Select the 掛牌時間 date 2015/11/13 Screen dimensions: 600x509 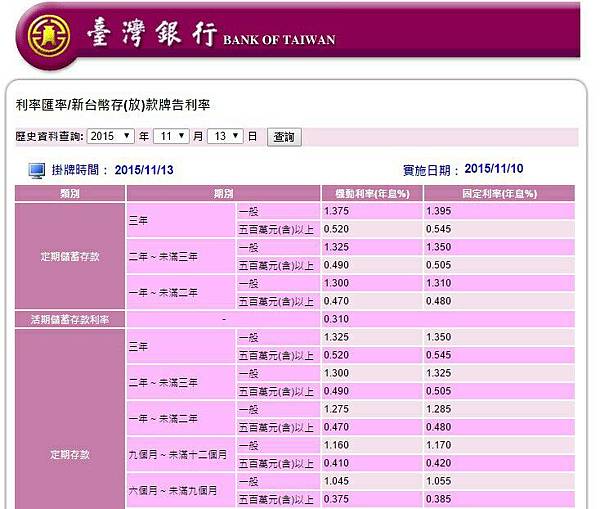144,170
